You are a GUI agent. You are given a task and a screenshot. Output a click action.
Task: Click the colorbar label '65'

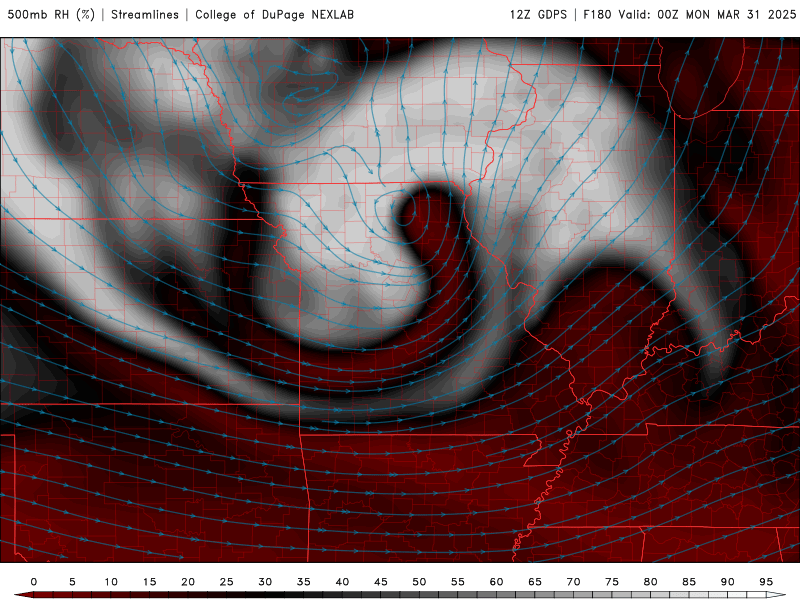535,582
